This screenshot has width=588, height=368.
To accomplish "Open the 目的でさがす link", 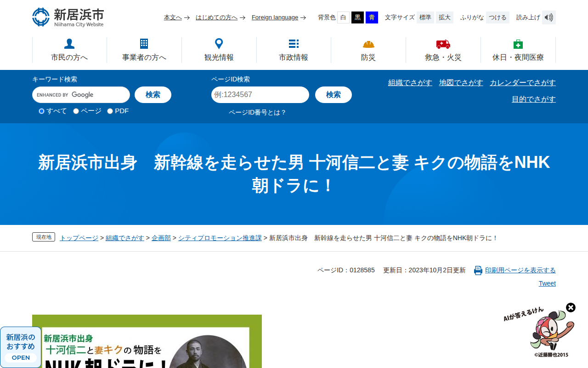I will pos(534,99).
